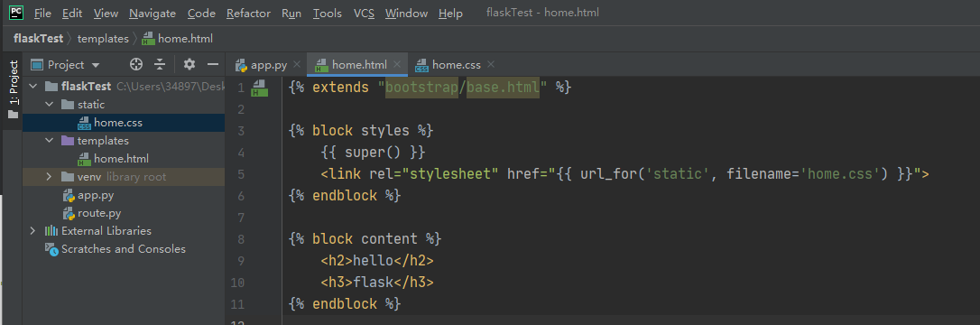980x325 pixels.
Task: Select the flaskTest project root row
Action: [x=124, y=87]
